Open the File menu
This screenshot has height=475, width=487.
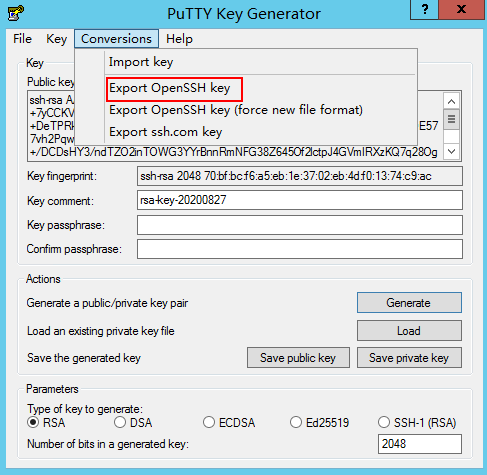[x=22, y=39]
